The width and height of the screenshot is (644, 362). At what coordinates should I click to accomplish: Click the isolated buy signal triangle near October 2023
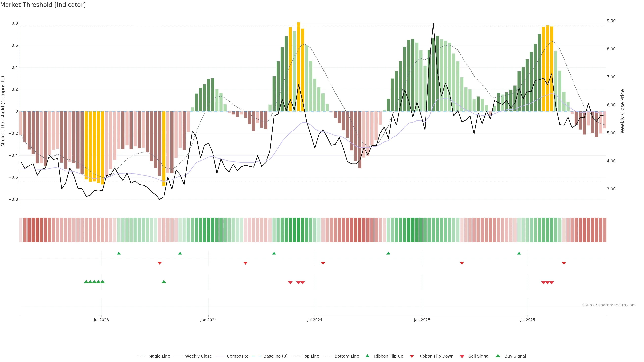tap(164, 282)
